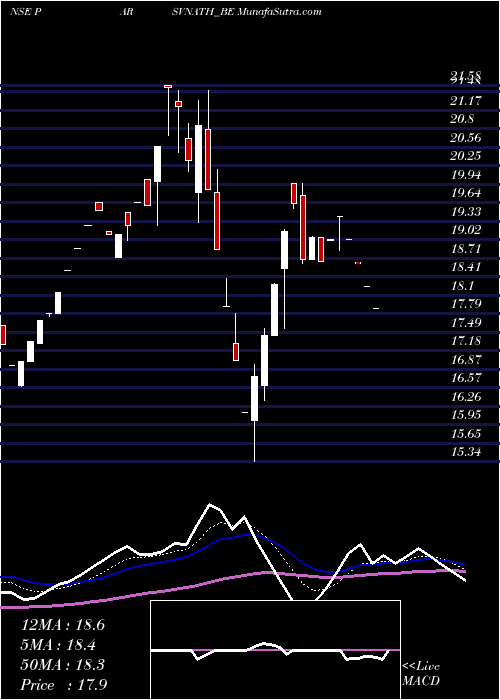500x700 pixels.
Task: Click the 15.65 price axis label
Action: [466, 434]
